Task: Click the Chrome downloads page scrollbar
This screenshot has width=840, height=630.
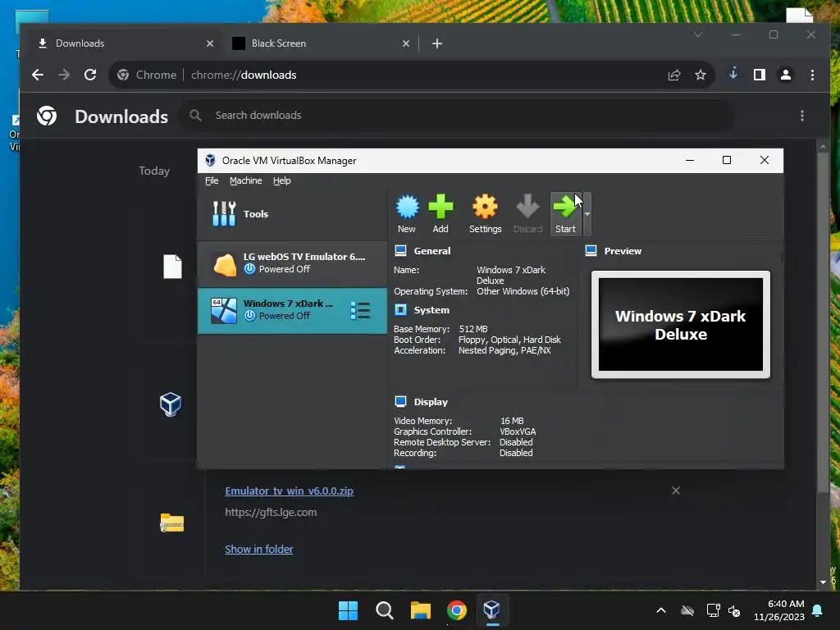Action: (x=824, y=322)
